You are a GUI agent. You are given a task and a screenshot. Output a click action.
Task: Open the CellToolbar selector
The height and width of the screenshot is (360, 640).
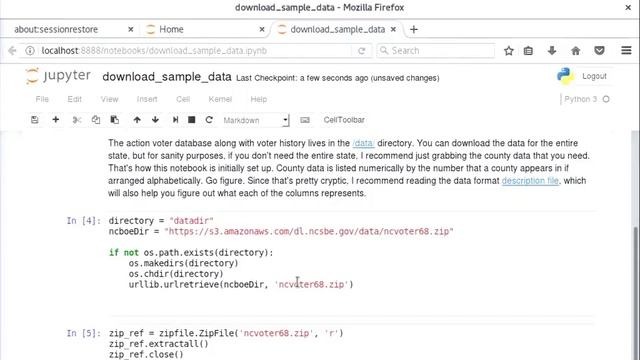pos(344,120)
